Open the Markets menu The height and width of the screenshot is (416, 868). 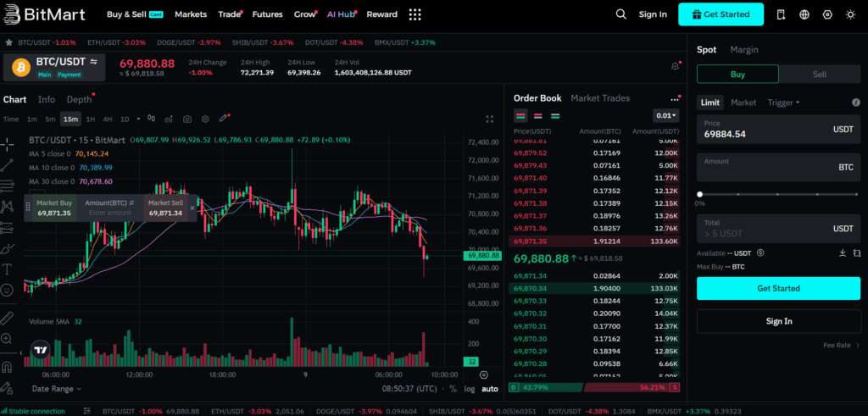191,14
